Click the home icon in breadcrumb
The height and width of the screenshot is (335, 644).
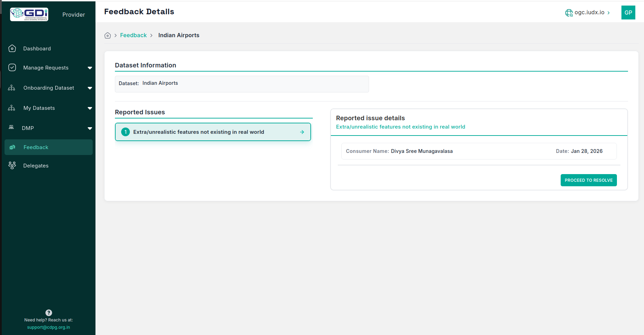pos(108,35)
